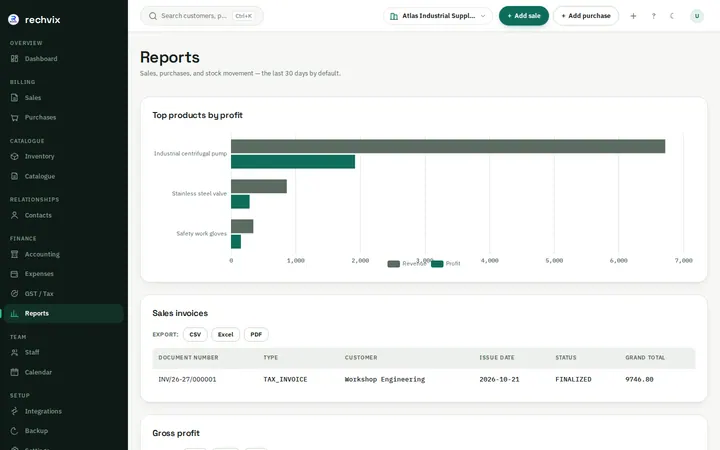Open the user avatar menu

pos(697,16)
